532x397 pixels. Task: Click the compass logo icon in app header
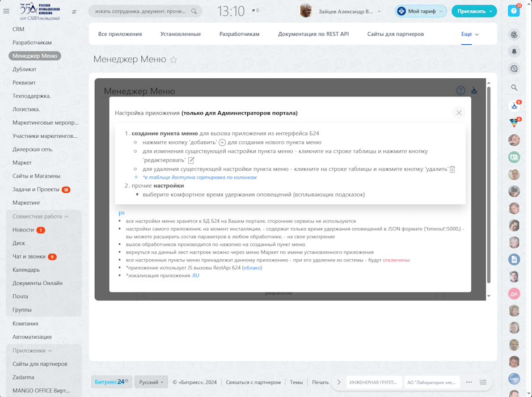click(474, 90)
